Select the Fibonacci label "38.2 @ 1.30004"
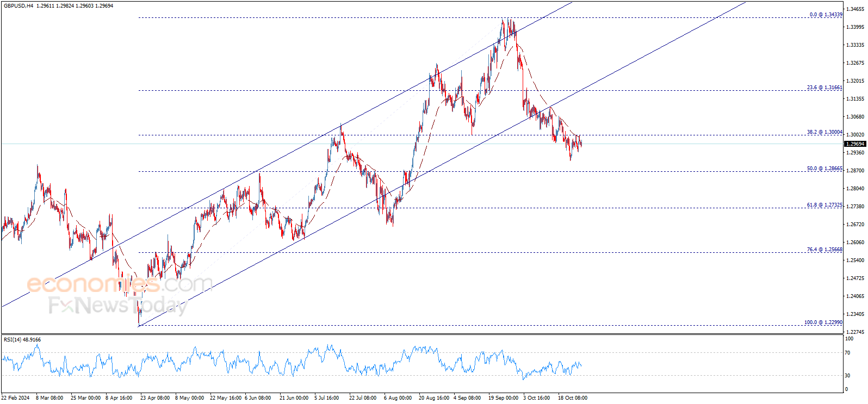The width and height of the screenshot is (868, 404). tap(824, 132)
